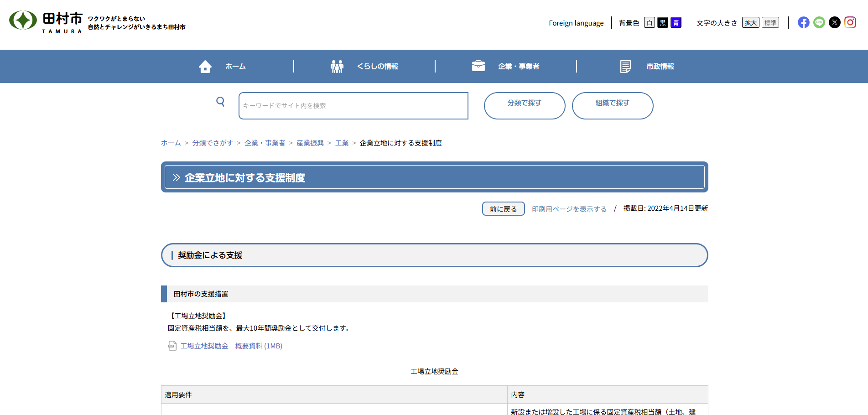Open 工場立地奨励金 概要資料 (1MB) PDF link
This screenshot has height=415, width=868.
coord(231,346)
